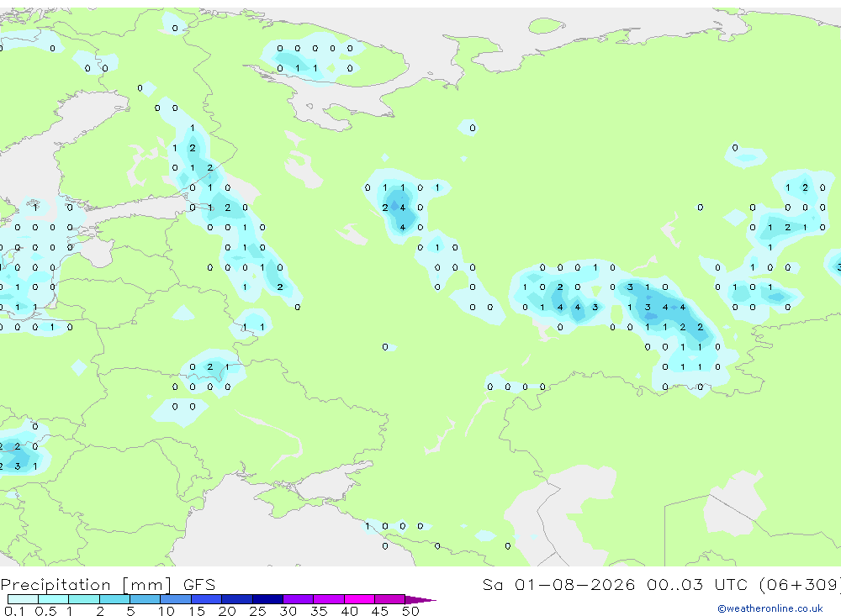Click the '45' legend scale label
The height and width of the screenshot is (616, 841).
pyautogui.click(x=380, y=611)
